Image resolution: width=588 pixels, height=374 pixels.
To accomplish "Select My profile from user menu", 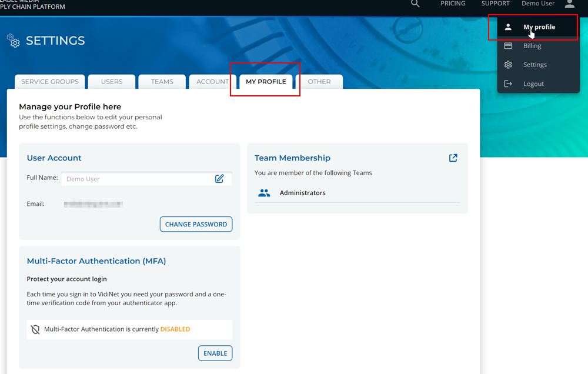I will click(539, 27).
